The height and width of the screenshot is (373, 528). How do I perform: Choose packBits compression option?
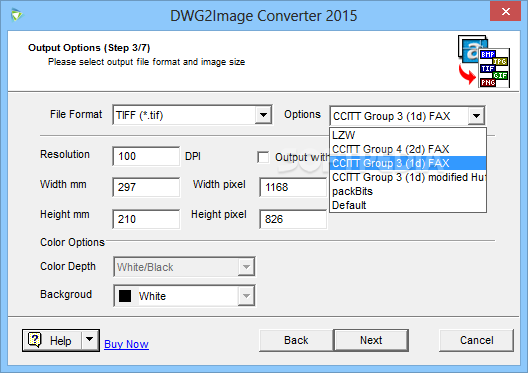pos(408,192)
